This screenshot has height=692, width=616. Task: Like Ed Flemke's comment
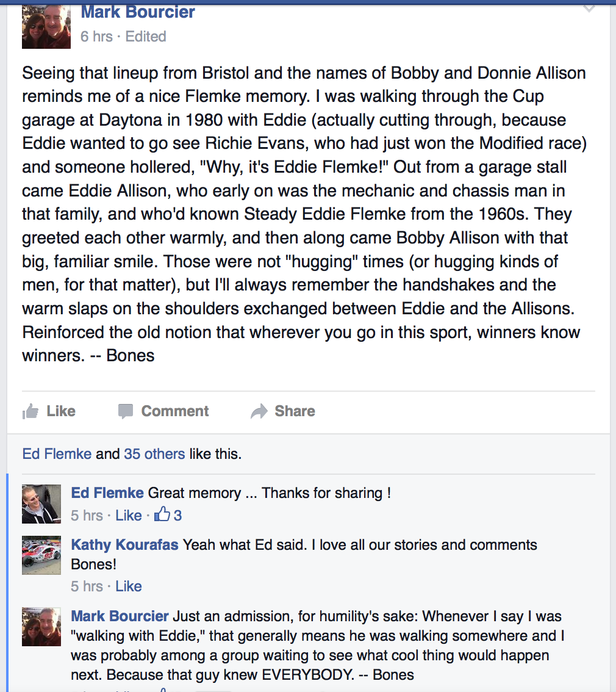coord(129,515)
